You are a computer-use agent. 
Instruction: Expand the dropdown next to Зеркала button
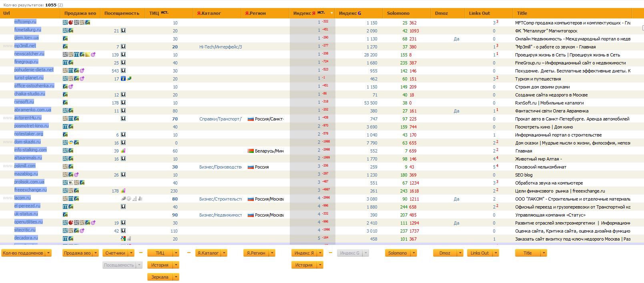[x=176, y=277]
